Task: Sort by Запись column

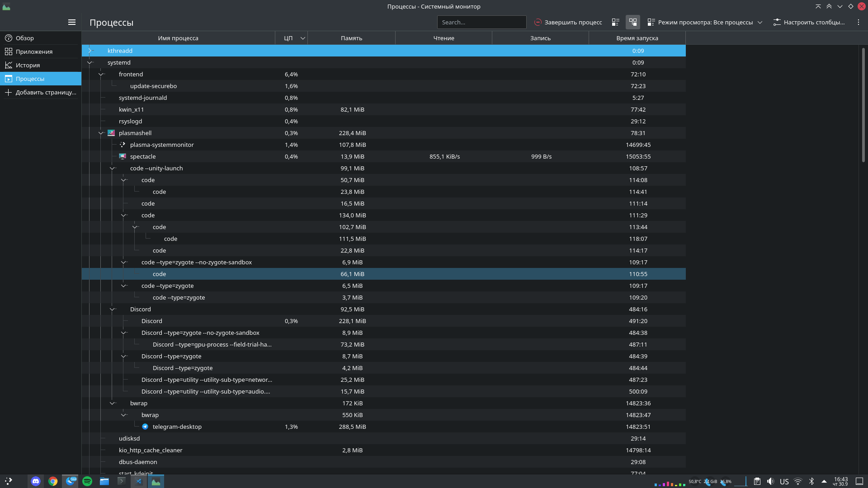Action: coord(540,38)
